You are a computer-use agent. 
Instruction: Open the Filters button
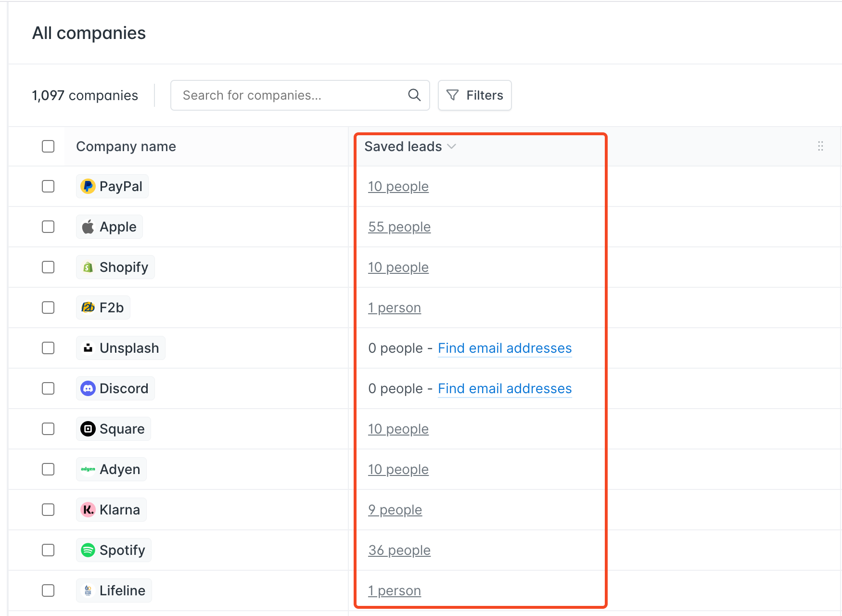pyautogui.click(x=474, y=95)
